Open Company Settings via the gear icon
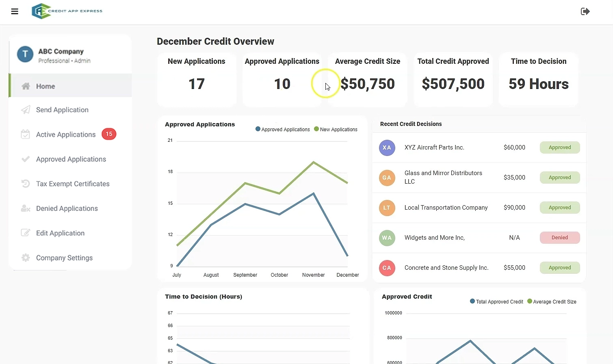613x364 pixels. coord(25,258)
